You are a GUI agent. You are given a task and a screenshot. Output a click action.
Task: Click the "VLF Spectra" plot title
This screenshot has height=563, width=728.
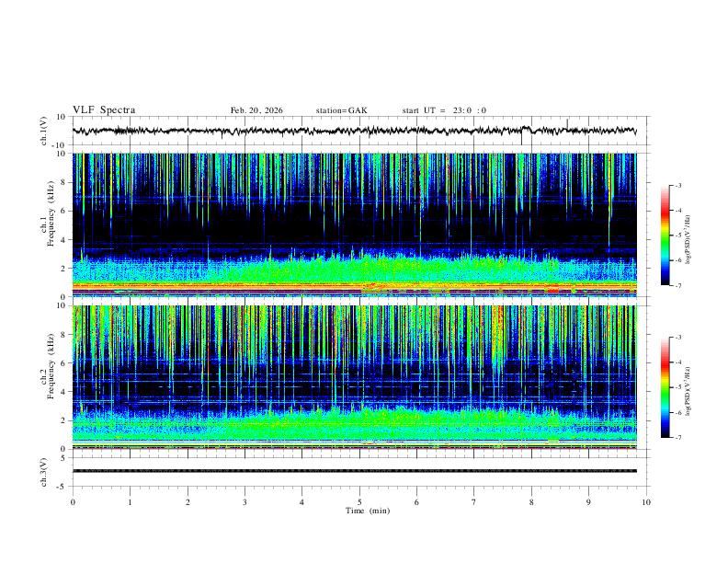(104, 110)
